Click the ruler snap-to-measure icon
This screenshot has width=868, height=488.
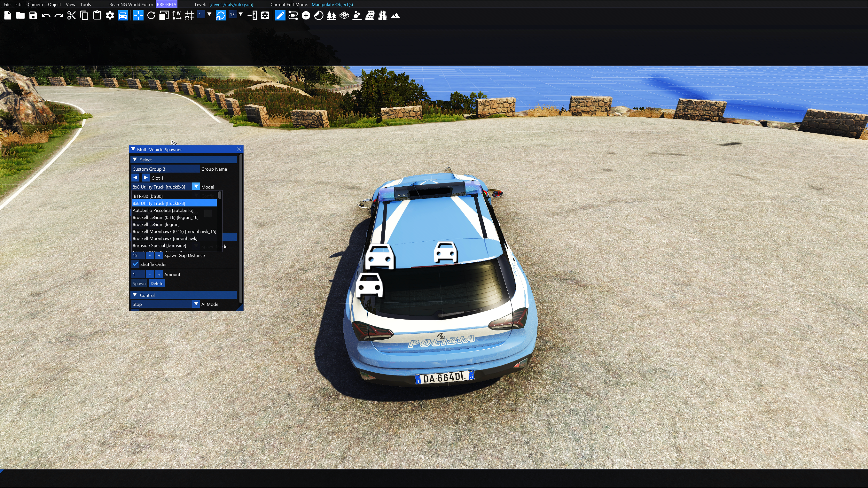252,15
